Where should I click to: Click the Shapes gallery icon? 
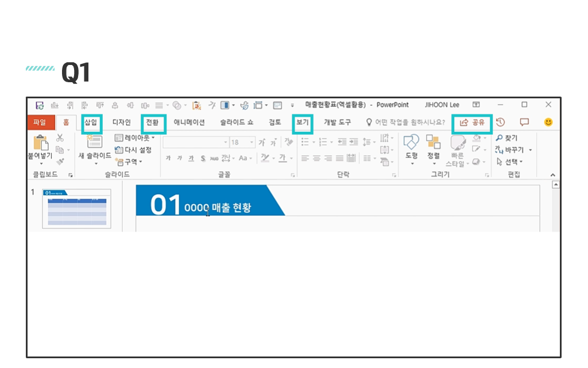point(411,142)
